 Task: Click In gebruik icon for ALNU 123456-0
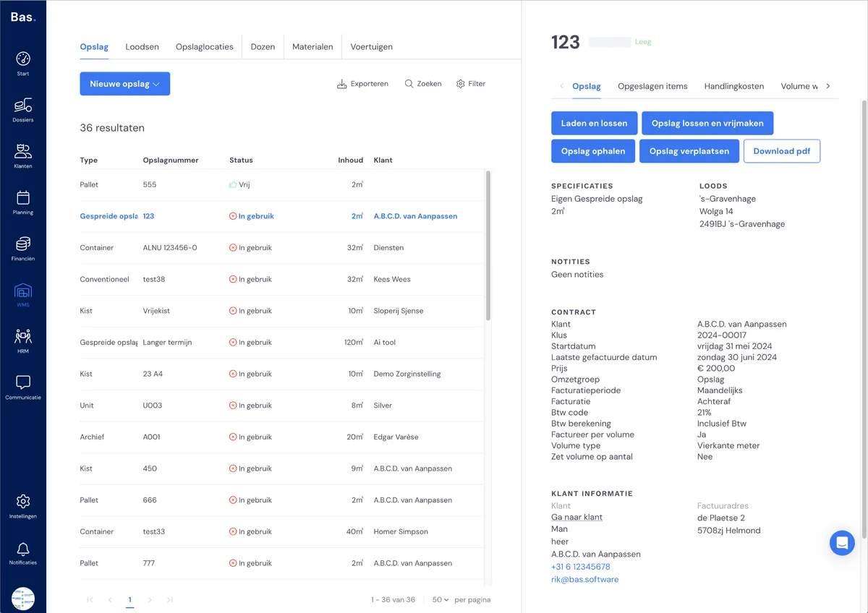coord(233,248)
